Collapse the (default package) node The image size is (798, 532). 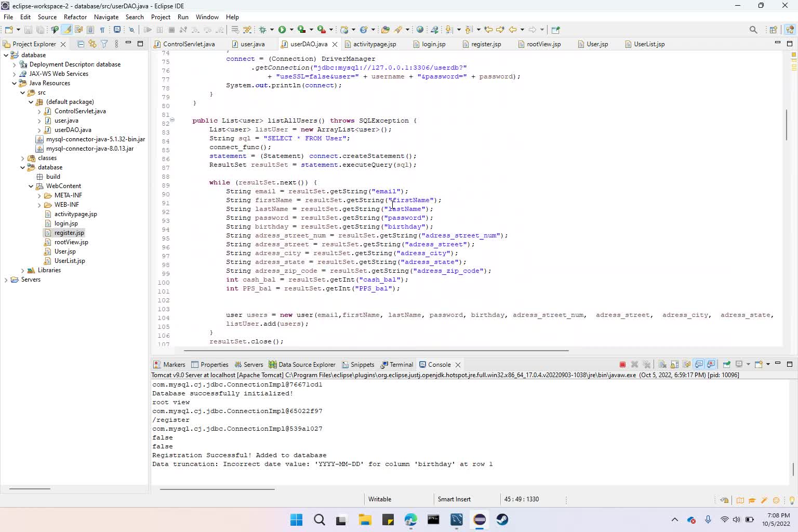pyautogui.click(x=31, y=102)
